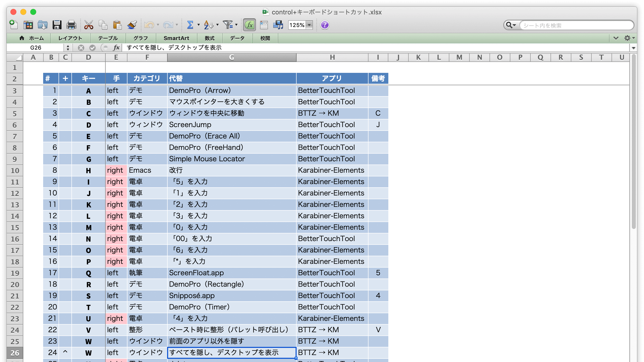Viewport: 644px width, 362px height.
Task: Select all cells via corner triangle
Action: [x=15, y=57]
